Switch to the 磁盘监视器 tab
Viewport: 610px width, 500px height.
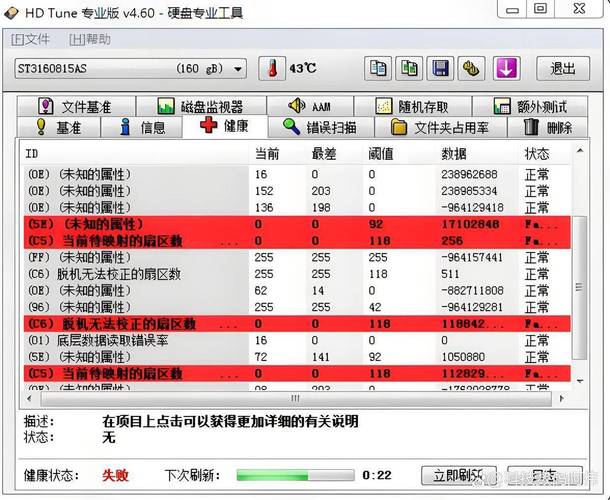(x=201, y=106)
